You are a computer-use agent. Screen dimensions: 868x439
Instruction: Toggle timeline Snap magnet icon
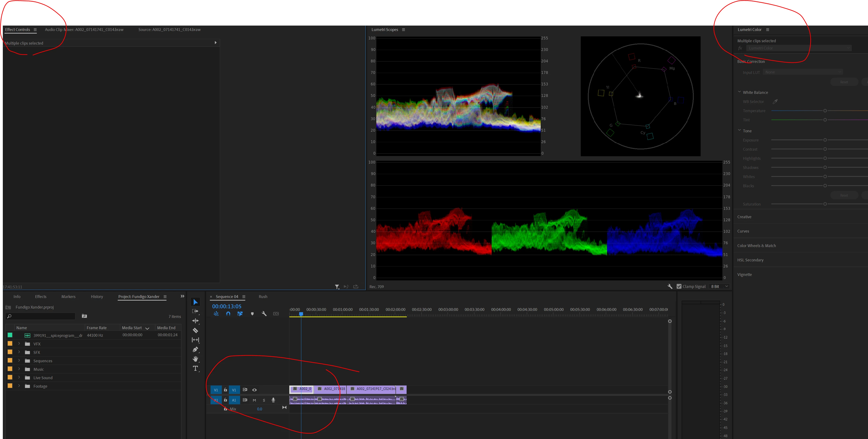tap(228, 313)
